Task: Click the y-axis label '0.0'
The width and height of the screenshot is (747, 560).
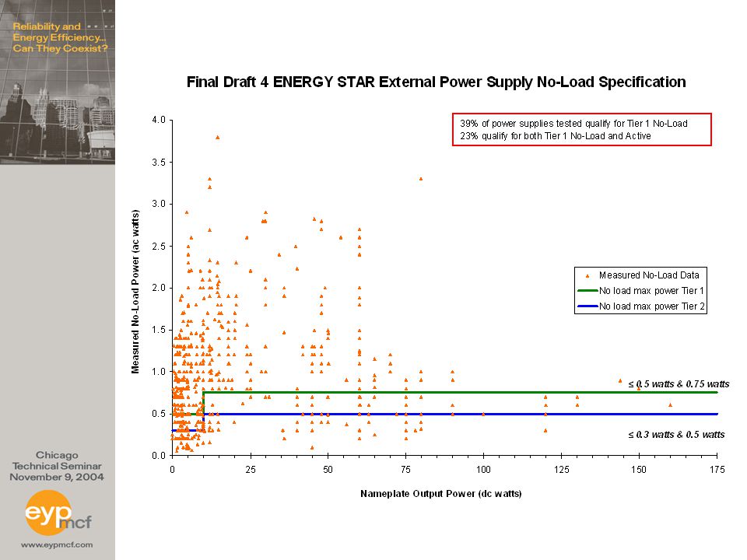Action: coord(159,456)
